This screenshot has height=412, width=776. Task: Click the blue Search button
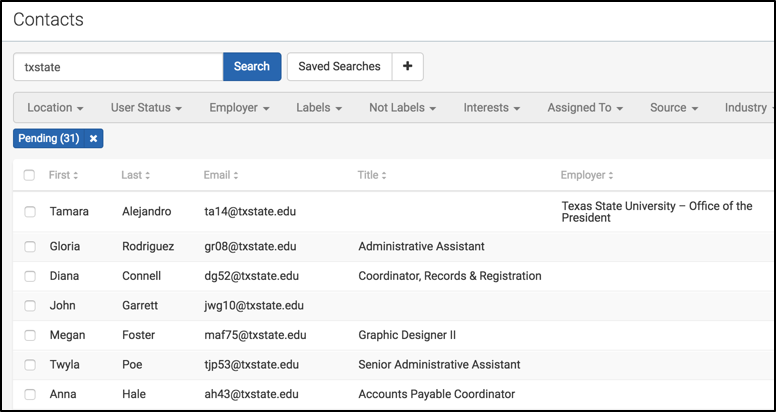(252, 66)
